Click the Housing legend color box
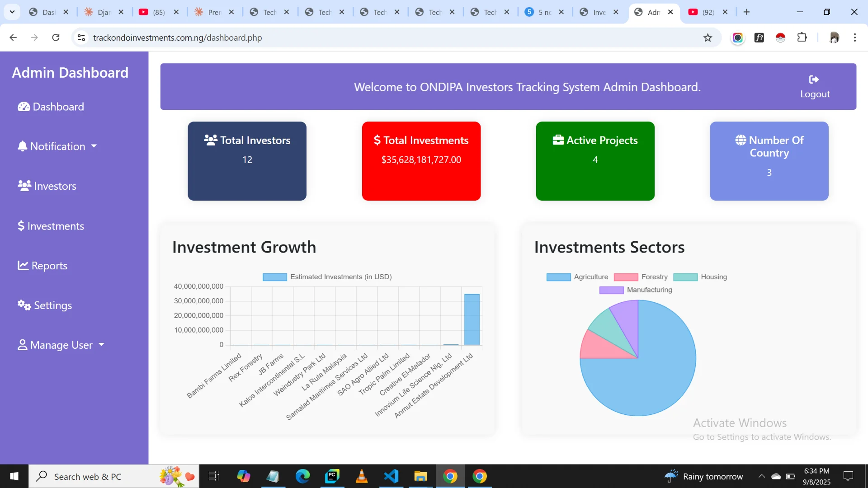Screen dimensions: 868x488 point(685,277)
